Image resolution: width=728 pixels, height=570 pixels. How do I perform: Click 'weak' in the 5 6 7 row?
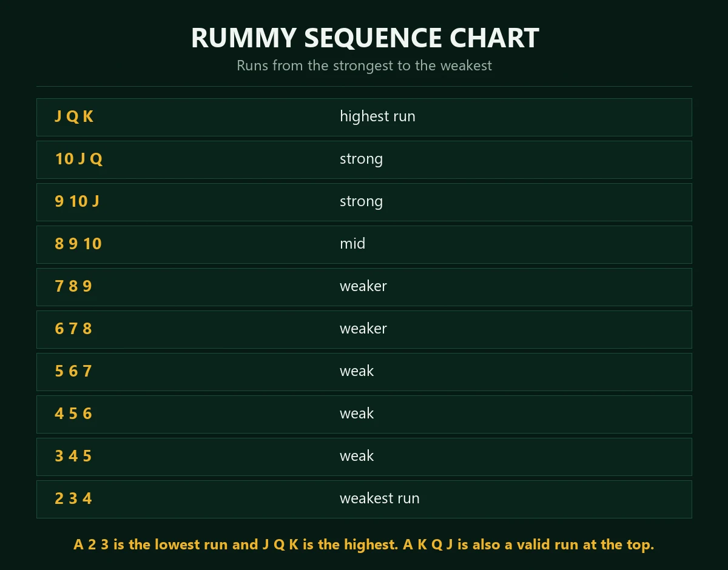coord(357,371)
